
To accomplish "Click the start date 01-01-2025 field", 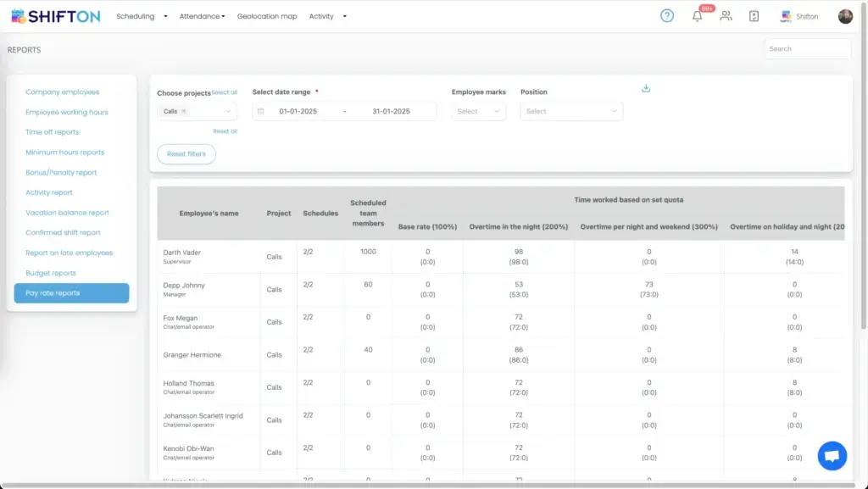I will tap(298, 111).
